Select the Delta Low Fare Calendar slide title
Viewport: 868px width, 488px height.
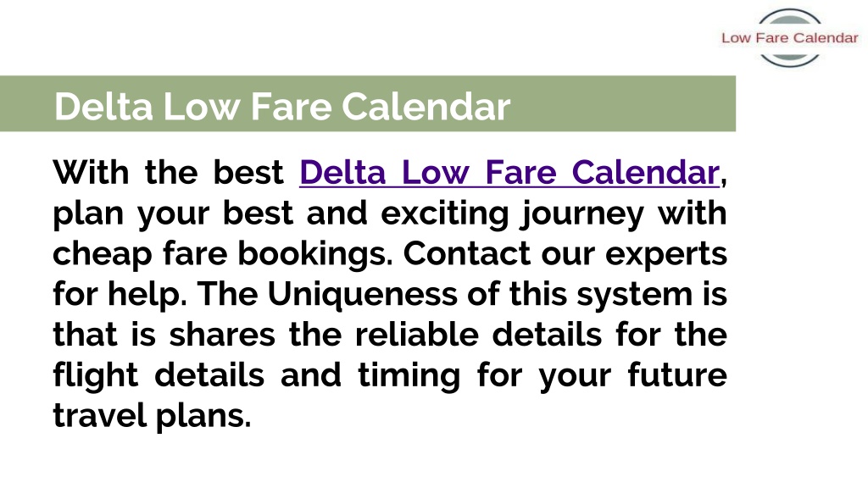point(282,106)
